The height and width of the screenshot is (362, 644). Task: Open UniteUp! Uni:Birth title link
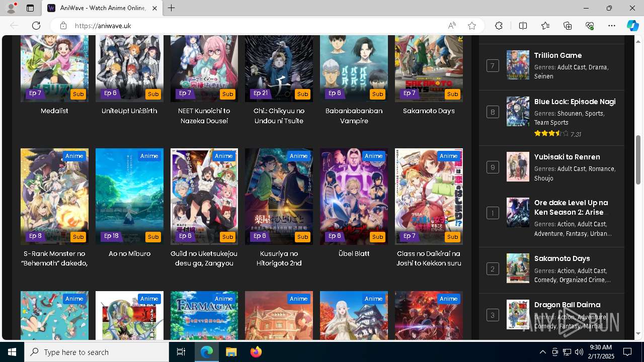pos(129,111)
